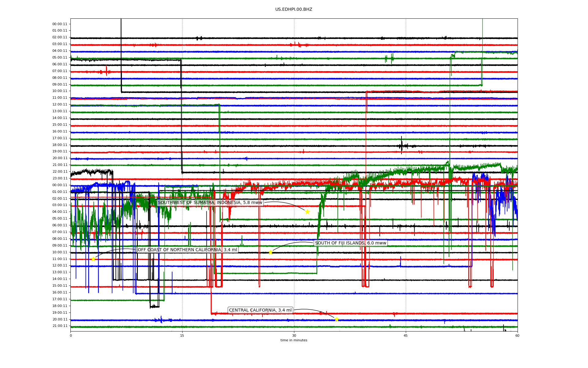Click the CENTRAL CALIFORNIA 3.4 ml label
Image resolution: width=588 pixels, height=368 pixels.
260,310
